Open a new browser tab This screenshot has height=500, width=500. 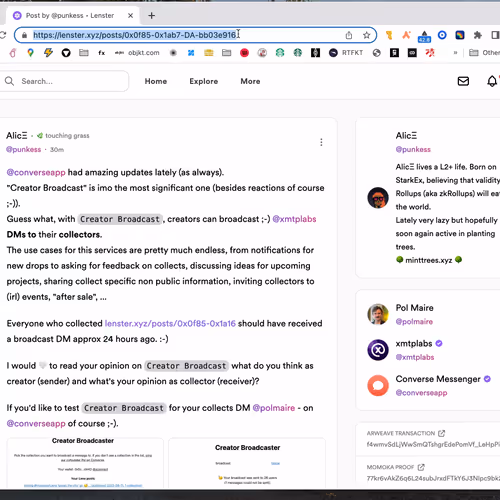point(152,15)
